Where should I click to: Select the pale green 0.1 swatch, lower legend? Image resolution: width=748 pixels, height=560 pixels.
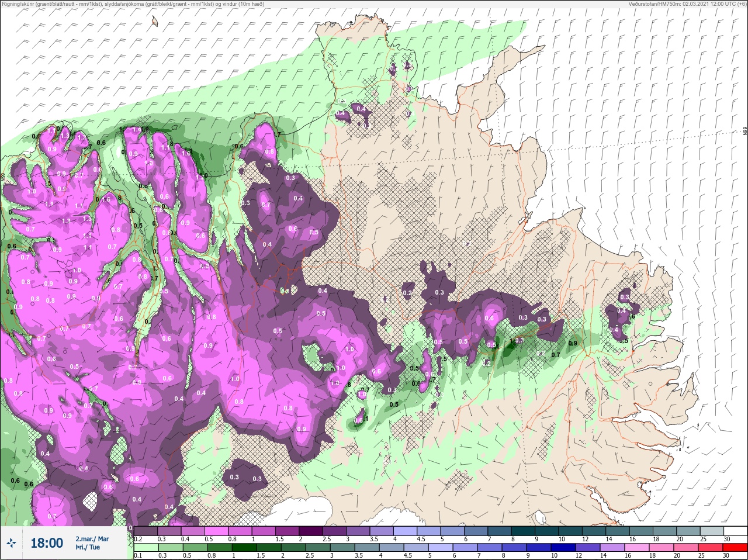coord(147,548)
